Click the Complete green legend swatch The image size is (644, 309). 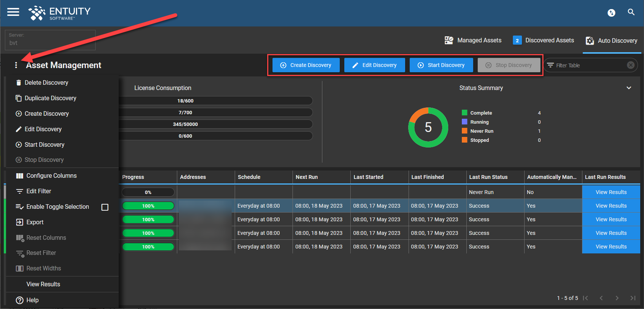464,112
